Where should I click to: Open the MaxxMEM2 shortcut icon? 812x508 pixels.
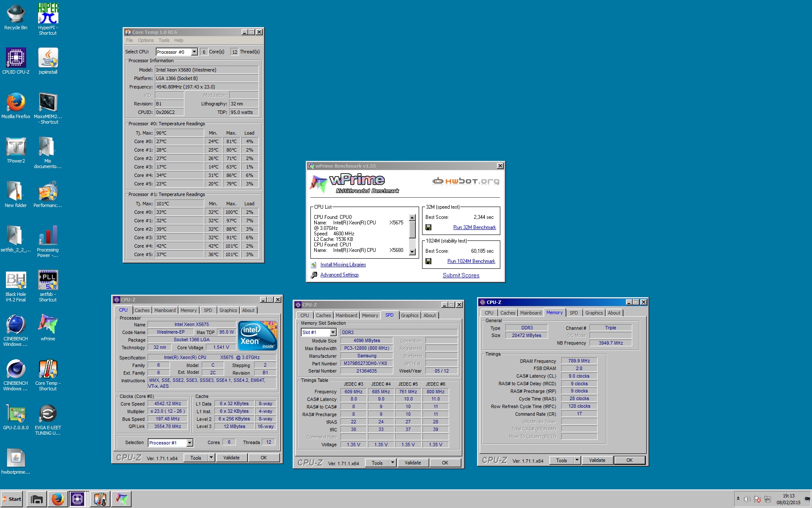pyautogui.click(x=48, y=108)
